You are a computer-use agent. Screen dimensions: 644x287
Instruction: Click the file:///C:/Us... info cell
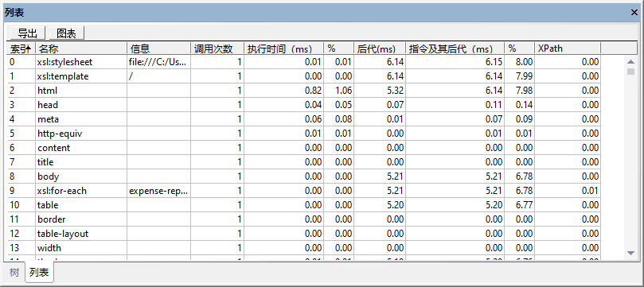[159, 62]
